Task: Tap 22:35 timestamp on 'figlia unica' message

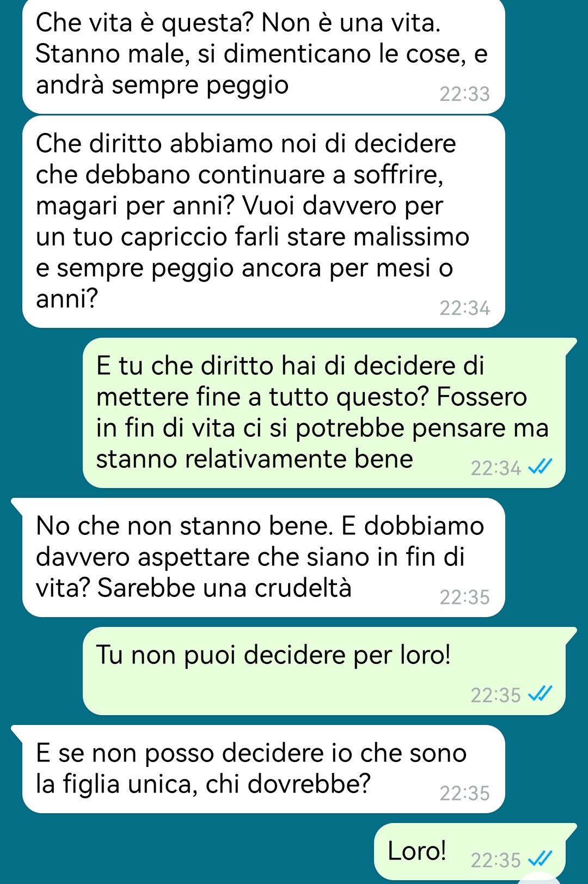Action: coord(464,794)
